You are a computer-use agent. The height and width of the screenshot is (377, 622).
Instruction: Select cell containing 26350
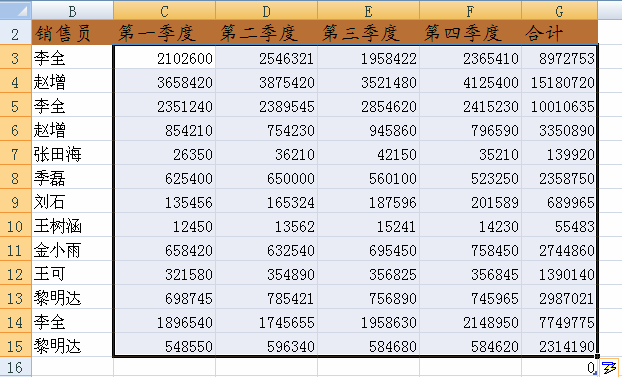[x=164, y=153]
